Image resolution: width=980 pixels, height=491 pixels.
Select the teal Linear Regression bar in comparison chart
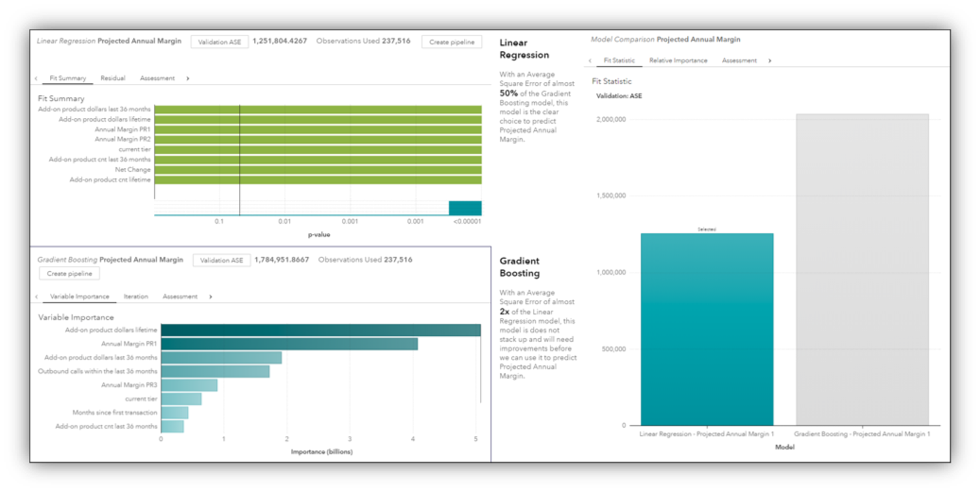pos(707,330)
